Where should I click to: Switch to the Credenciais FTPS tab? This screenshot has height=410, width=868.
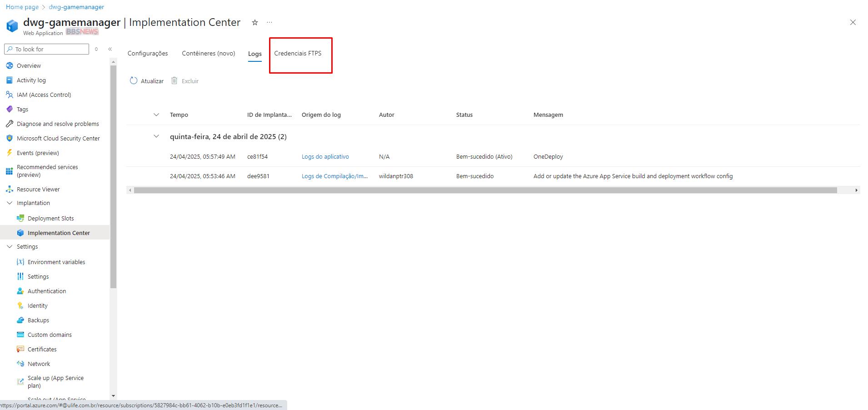click(x=298, y=54)
